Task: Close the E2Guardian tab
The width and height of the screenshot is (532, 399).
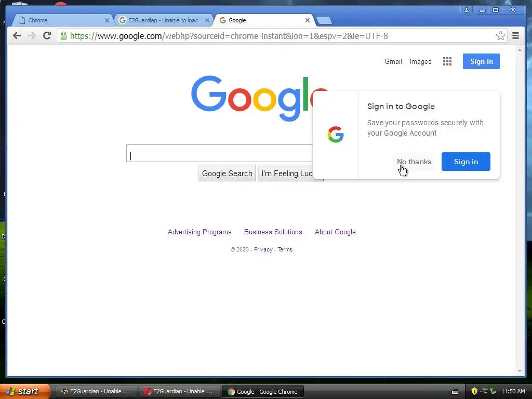Action: click(x=207, y=20)
